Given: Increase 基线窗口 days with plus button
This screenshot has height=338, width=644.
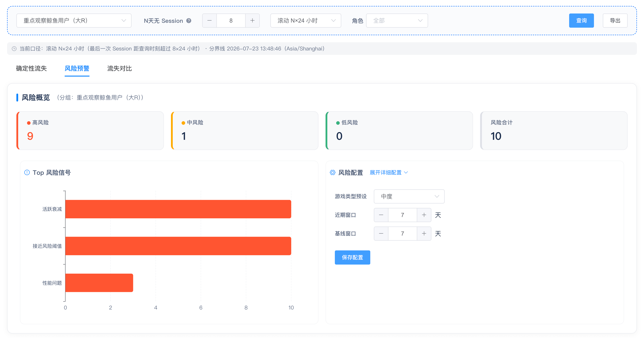Looking at the screenshot, I should pyautogui.click(x=424, y=234).
